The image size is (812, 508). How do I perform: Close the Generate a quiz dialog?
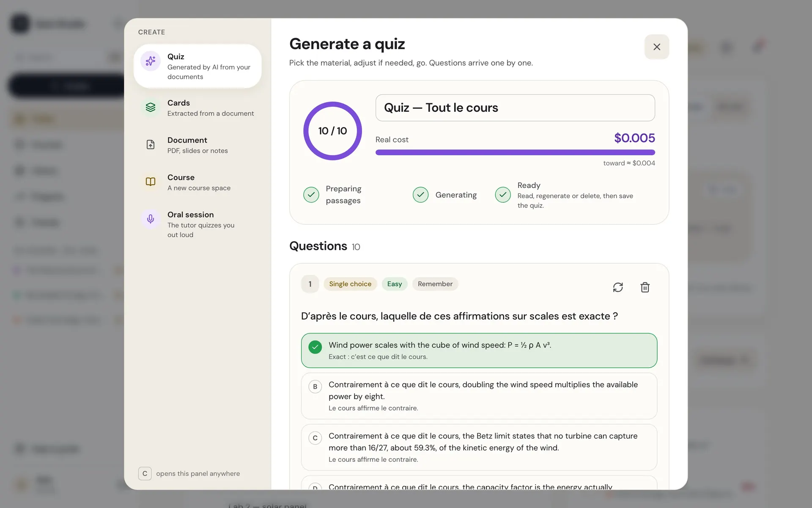click(657, 47)
